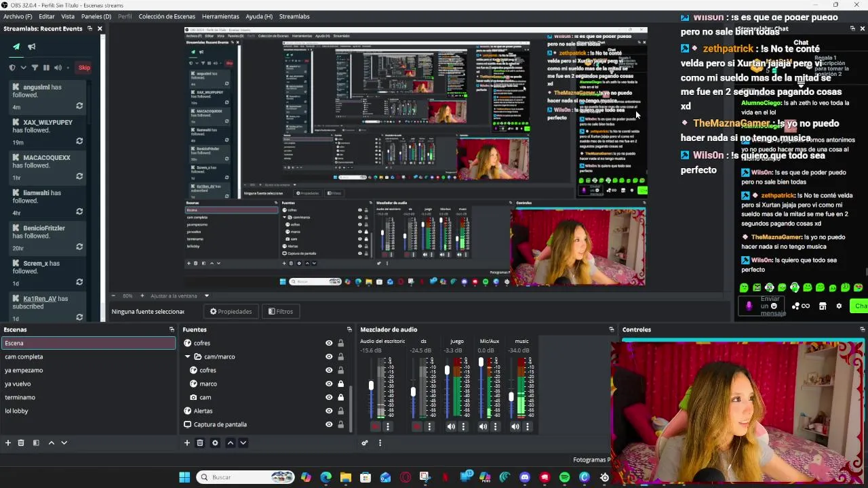This screenshot has width=868, height=488.
Task: Click the Propiedades button
Action: 231,312
